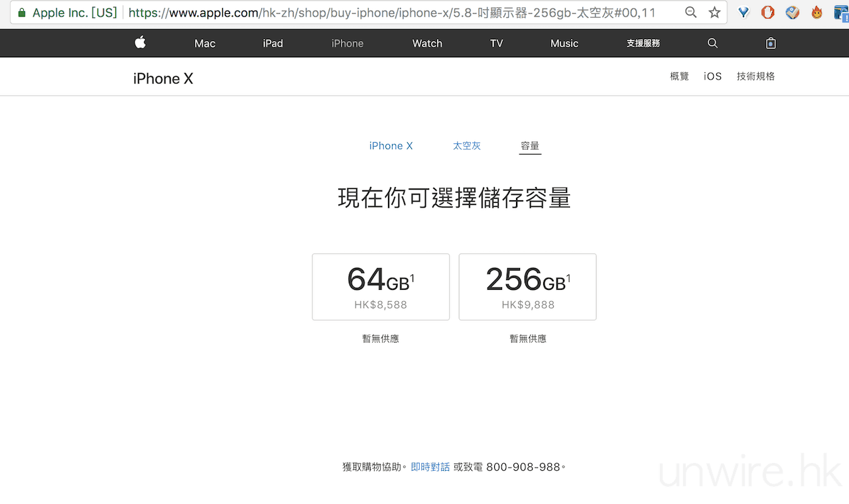Open the shopping bag icon

coord(770,43)
